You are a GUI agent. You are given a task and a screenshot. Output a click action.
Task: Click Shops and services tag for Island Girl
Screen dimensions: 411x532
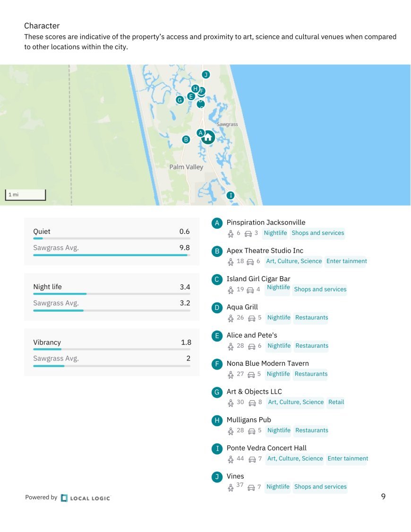(320, 290)
